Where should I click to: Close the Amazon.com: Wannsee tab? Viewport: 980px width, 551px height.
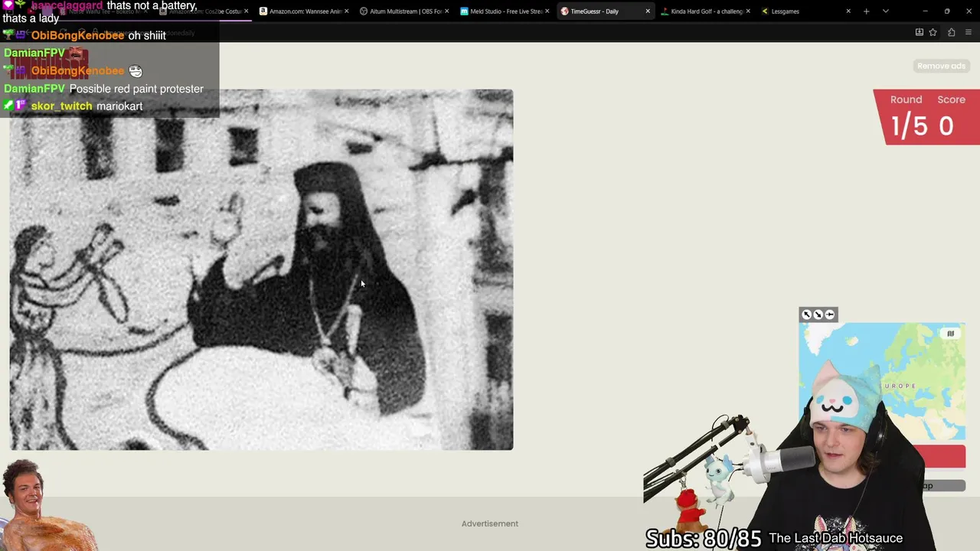347,11
